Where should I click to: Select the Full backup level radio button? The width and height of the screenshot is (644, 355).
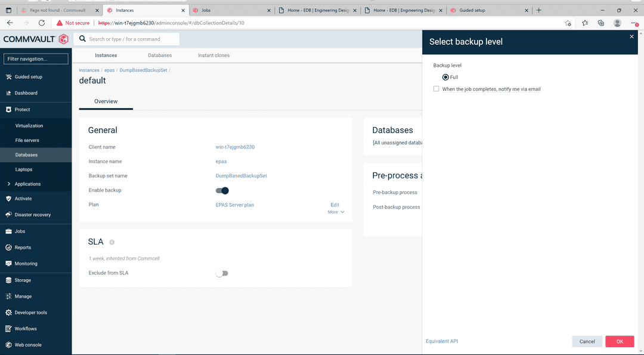445,77
